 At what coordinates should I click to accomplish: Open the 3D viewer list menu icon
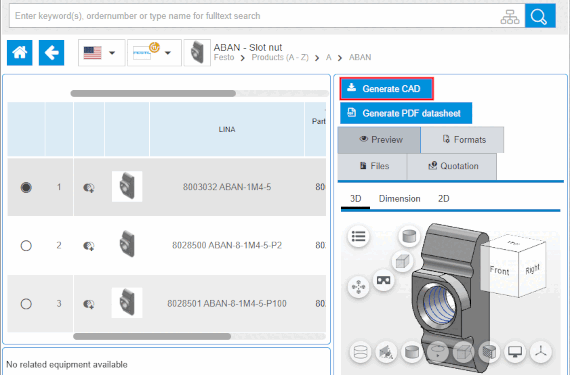[x=358, y=237]
